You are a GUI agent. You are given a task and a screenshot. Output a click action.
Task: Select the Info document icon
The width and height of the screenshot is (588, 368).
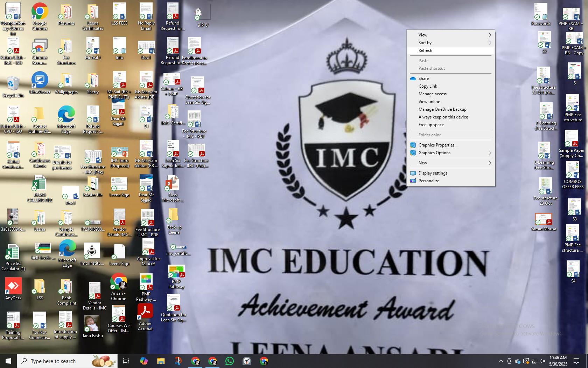point(119,49)
